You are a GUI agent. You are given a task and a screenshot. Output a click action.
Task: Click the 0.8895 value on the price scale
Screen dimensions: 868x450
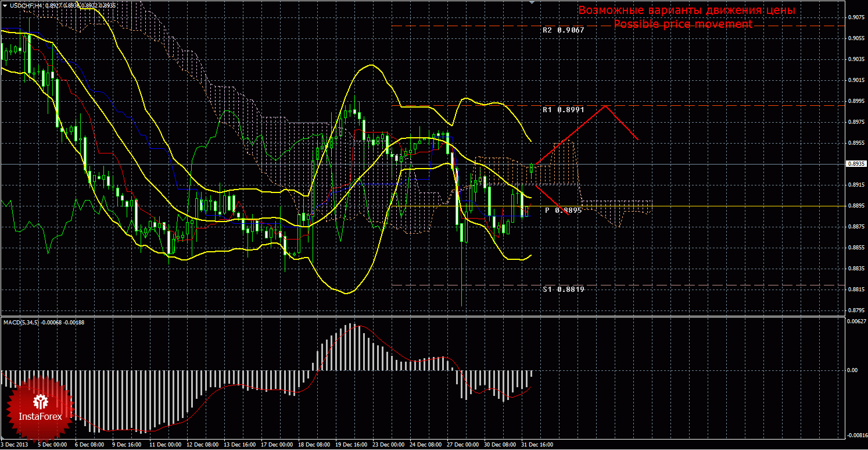point(855,206)
